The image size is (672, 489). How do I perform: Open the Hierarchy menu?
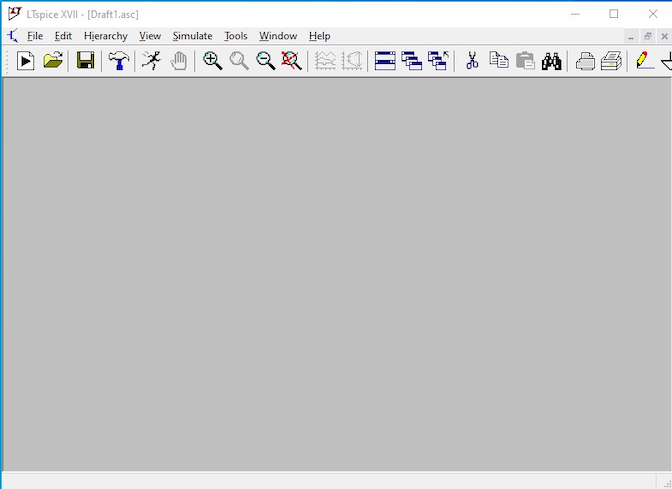click(105, 36)
